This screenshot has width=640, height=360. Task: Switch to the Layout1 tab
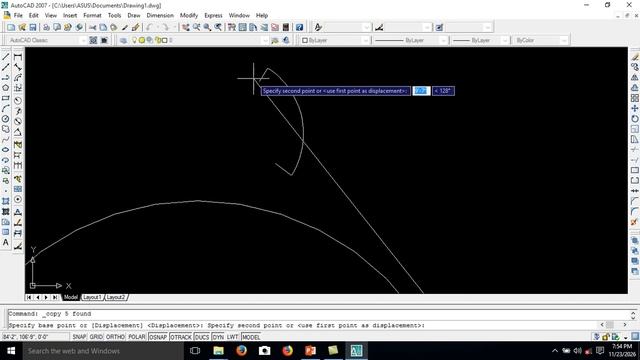pos(92,297)
